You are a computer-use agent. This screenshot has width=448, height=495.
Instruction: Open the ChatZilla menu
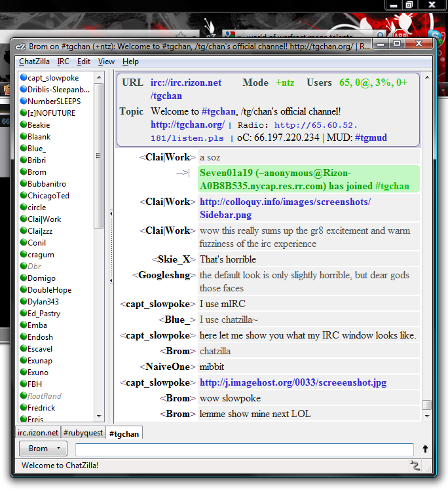pos(34,62)
